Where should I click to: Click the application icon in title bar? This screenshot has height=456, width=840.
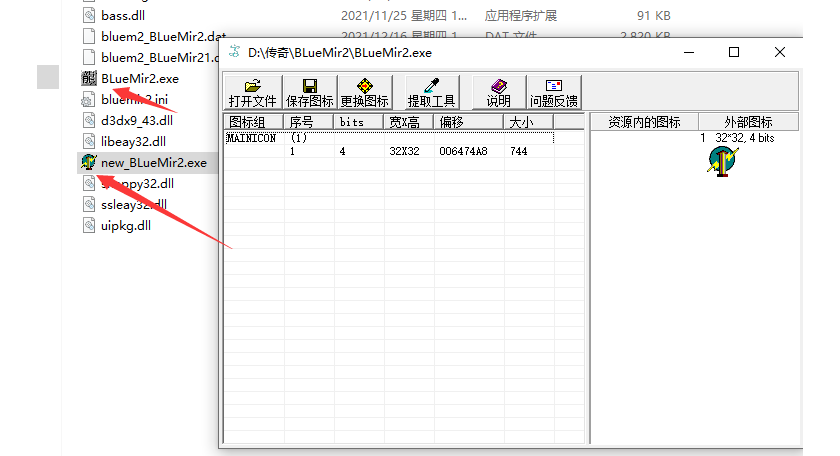(235, 52)
